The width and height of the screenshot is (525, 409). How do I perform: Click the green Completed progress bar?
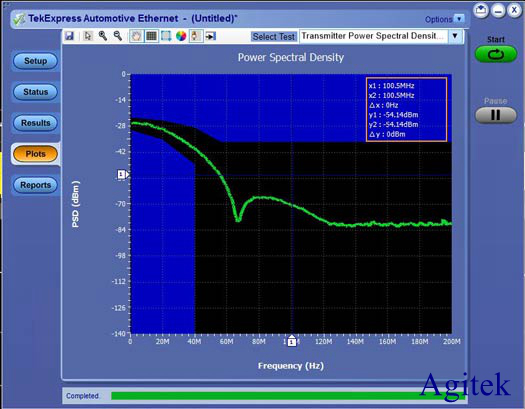[x=288, y=396]
